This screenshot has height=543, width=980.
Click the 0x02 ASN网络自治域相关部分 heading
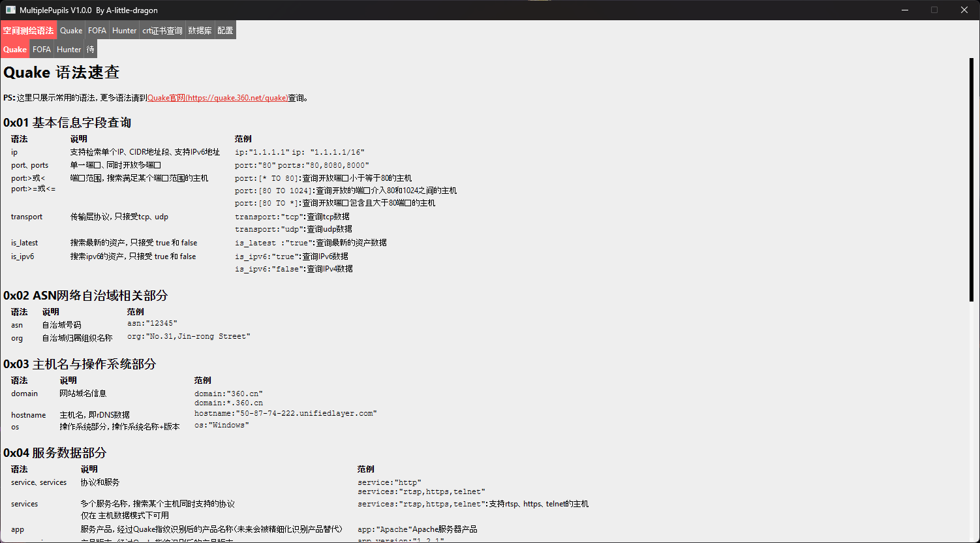[x=85, y=295]
